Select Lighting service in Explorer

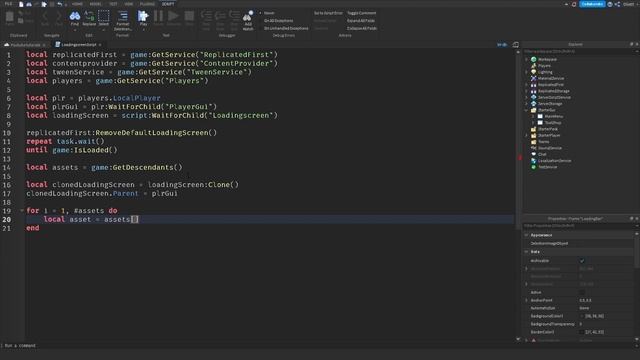pos(545,72)
